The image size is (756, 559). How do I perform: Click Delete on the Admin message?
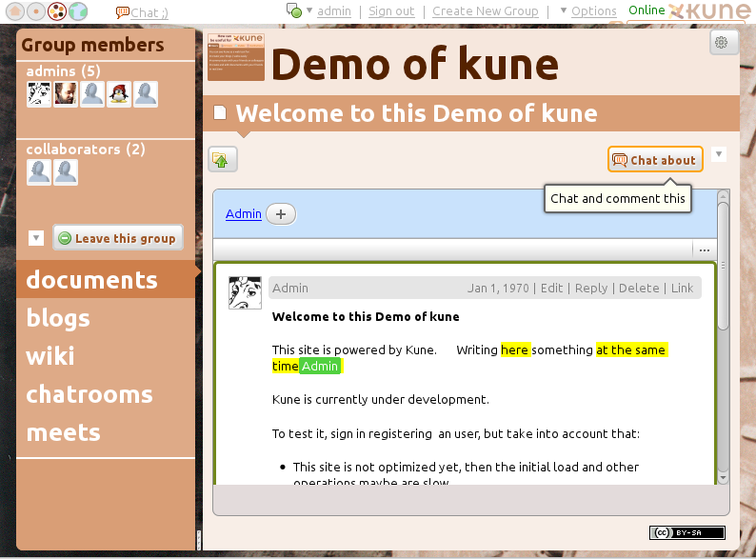click(639, 288)
